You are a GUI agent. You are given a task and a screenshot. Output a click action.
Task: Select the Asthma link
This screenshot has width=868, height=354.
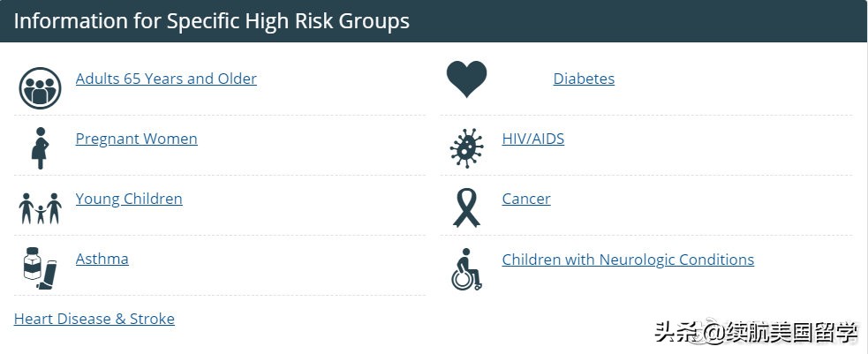pyautogui.click(x=102, y=259)
